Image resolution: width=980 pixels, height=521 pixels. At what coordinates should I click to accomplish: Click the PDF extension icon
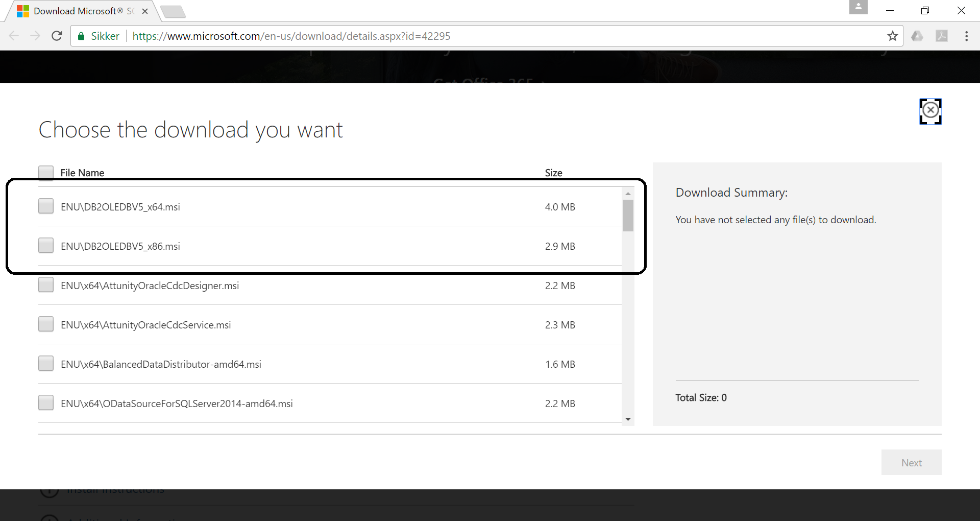pos(942,36)
